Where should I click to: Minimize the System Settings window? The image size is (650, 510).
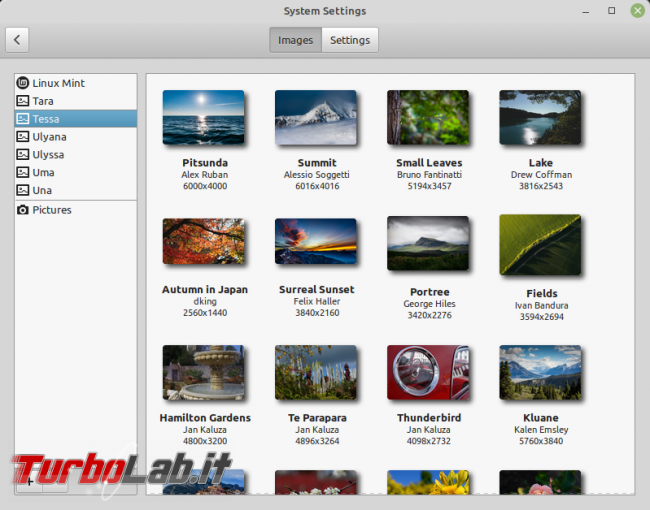tap(585, 11)
